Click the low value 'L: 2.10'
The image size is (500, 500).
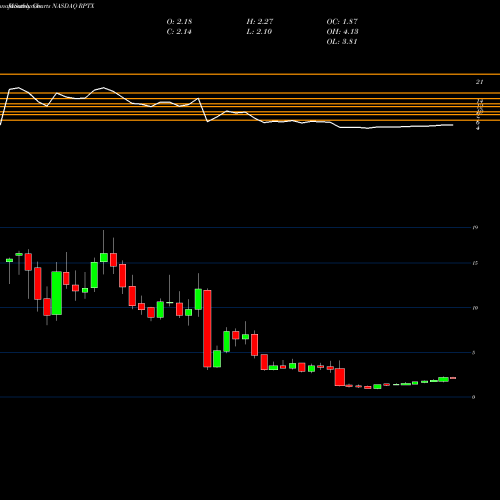point(259,32)
